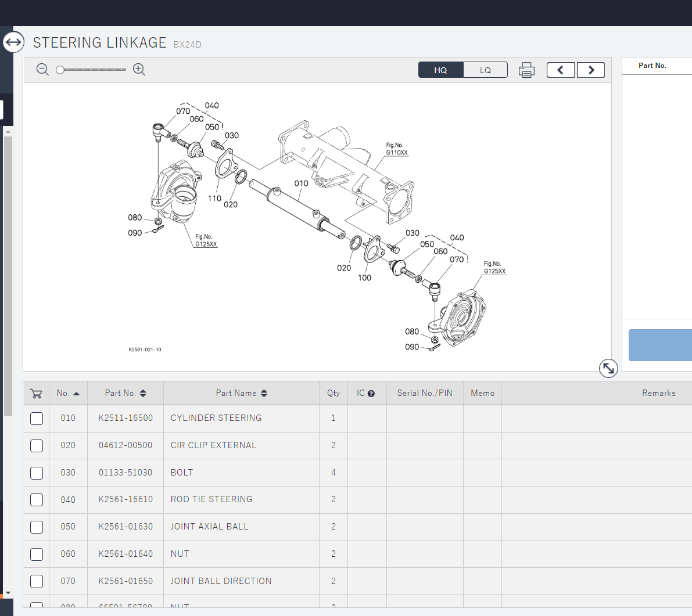Click the STEERING LINKAGE title
692x616 pixels.
(x=100, y=43)
